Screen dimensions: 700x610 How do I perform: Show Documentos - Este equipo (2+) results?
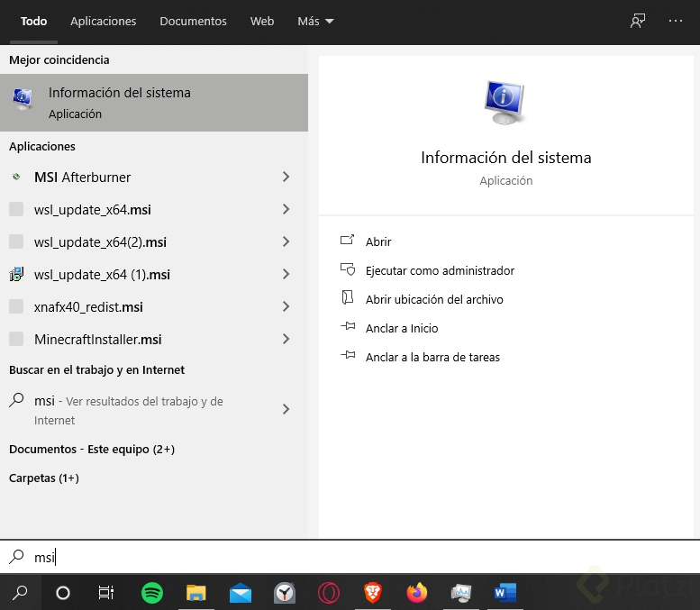click(x=92, y=450)
